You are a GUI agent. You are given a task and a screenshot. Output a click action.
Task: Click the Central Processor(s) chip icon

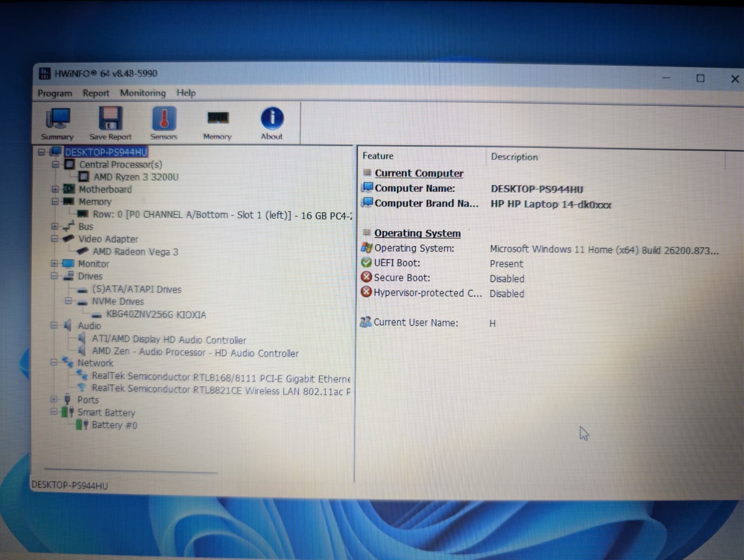[70, 164]
